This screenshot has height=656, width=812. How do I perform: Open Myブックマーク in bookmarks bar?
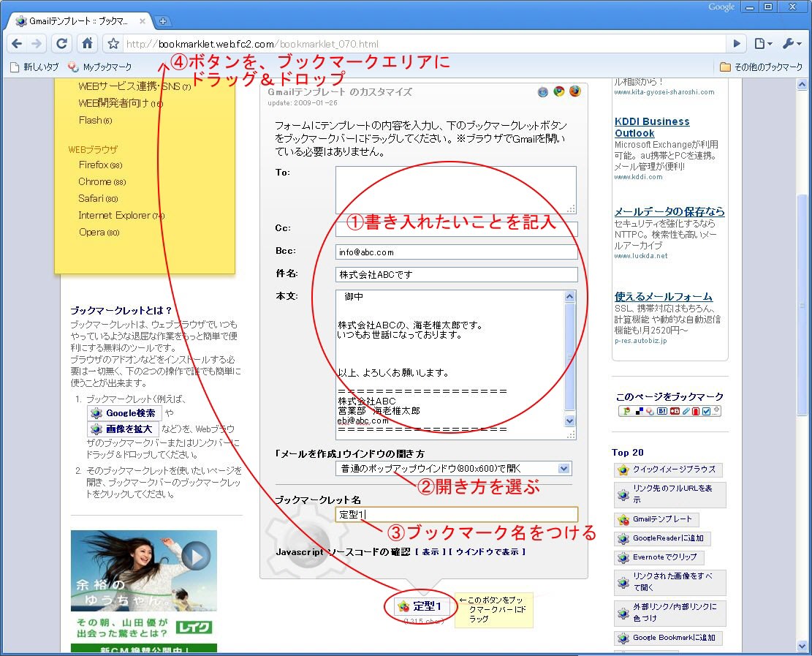coord(101,67)
